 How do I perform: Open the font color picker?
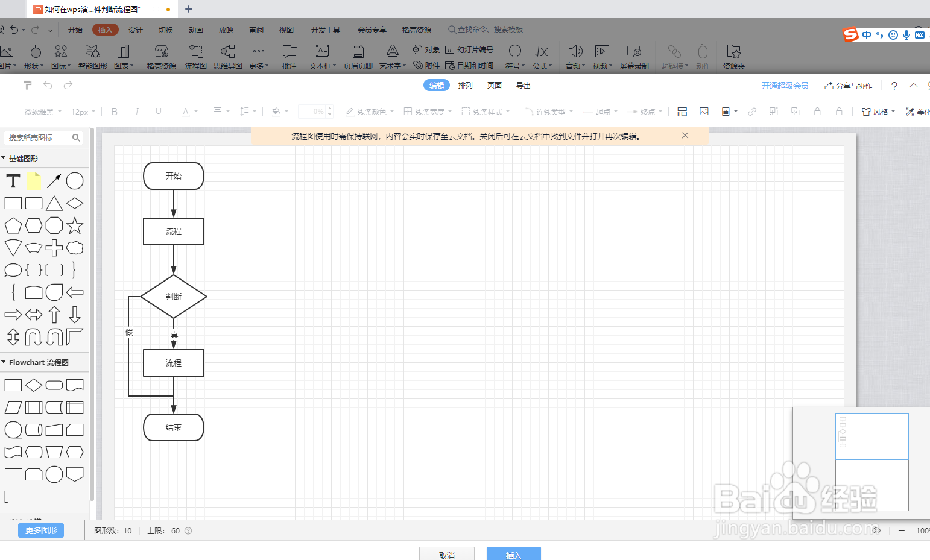click(x=189, y=112)
